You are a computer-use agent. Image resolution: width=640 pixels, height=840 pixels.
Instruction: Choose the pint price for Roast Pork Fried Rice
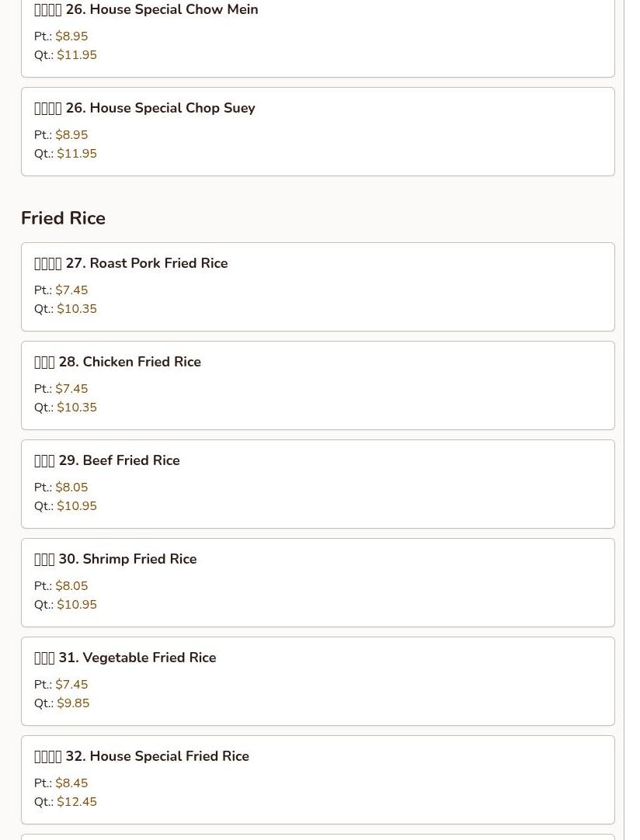(x=71, y=290)
